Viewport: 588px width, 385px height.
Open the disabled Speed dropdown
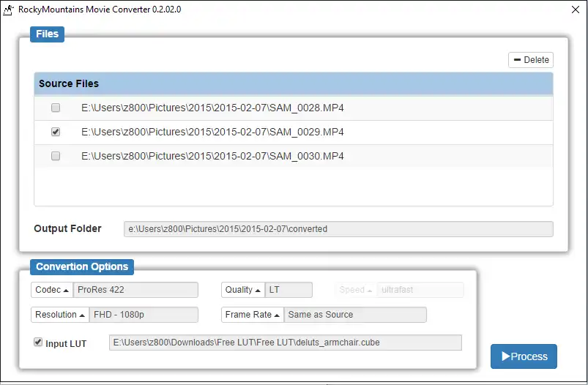point(355,290)
